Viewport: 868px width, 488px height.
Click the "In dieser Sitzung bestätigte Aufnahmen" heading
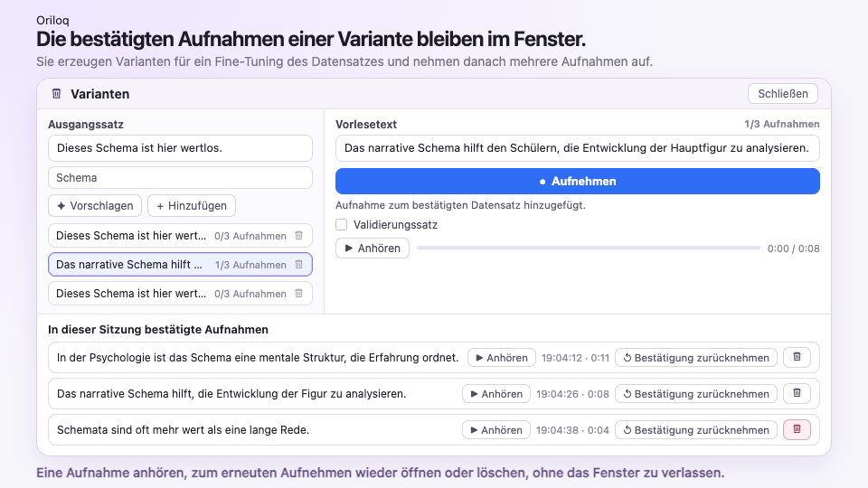(158, 330)
